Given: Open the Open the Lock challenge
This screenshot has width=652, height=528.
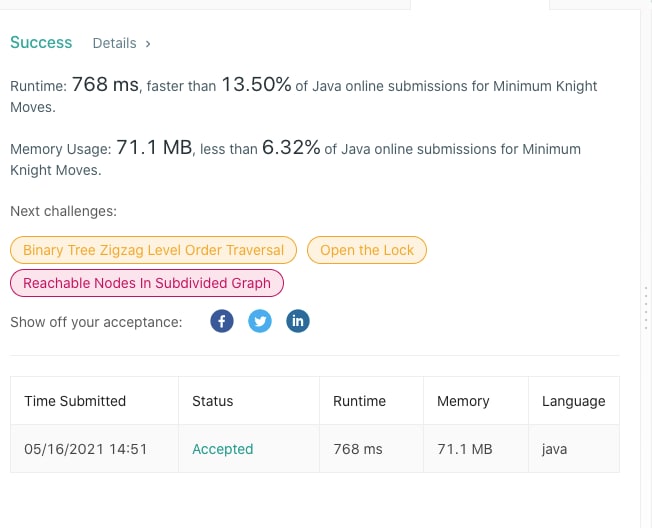Looking at the screenshot, I should [367, 250].
